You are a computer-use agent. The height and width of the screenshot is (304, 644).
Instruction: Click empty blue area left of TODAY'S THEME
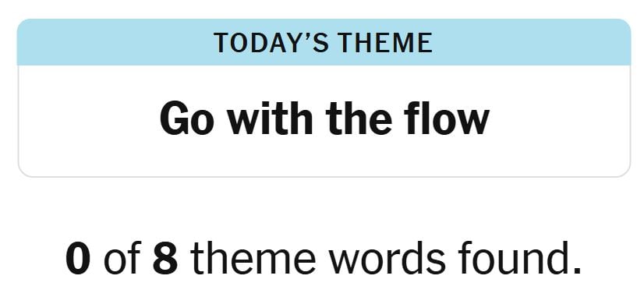[115, 43]
